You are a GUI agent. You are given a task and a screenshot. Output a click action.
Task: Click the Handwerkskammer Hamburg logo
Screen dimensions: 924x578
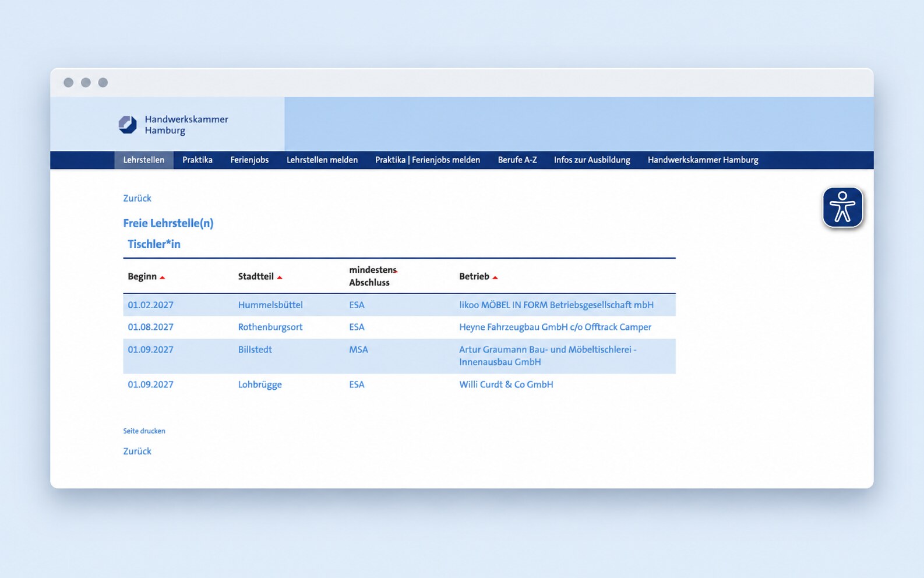(173, 125)
